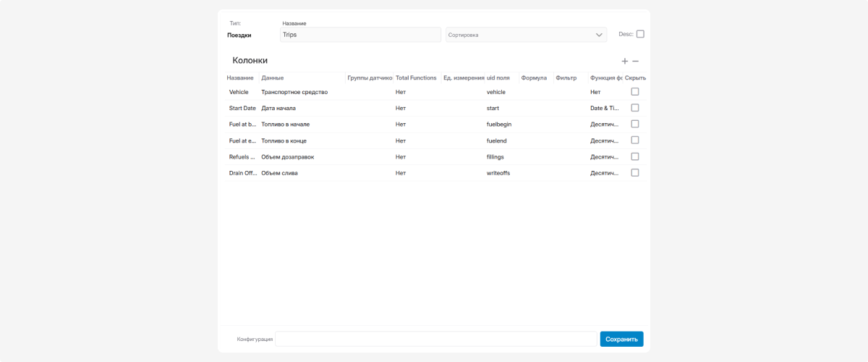Click the Объем дозаправок data cell

click(287, 156)
